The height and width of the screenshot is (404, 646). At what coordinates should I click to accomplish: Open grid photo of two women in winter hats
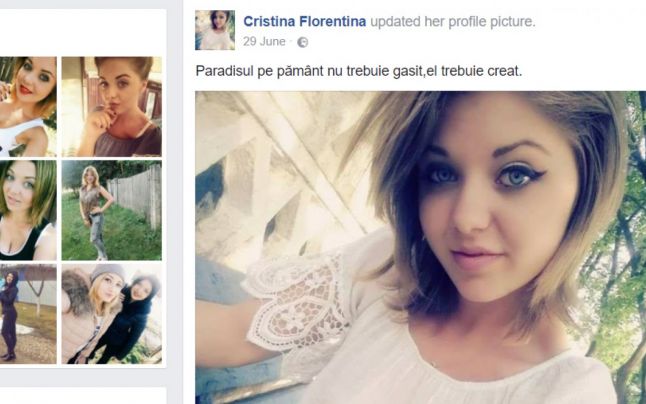point(112,314)
